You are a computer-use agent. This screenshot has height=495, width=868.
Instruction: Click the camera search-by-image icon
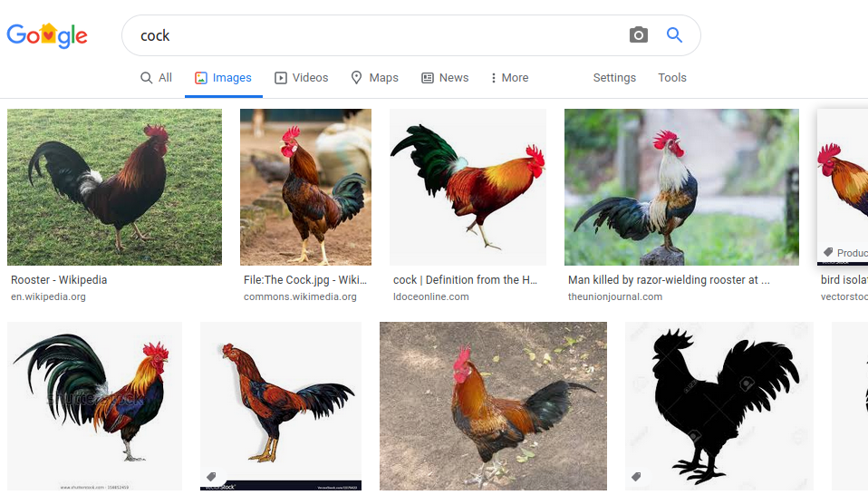click(639, 35)
